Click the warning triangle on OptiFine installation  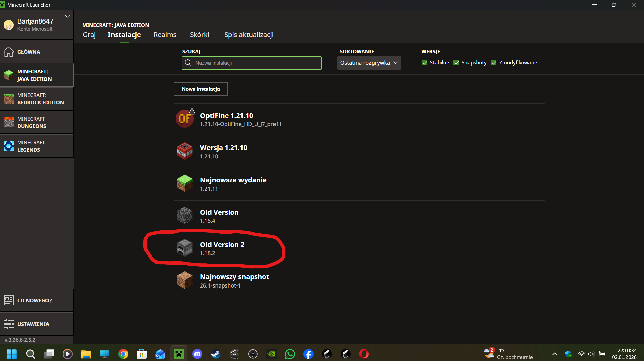click(x=192, y=111)
